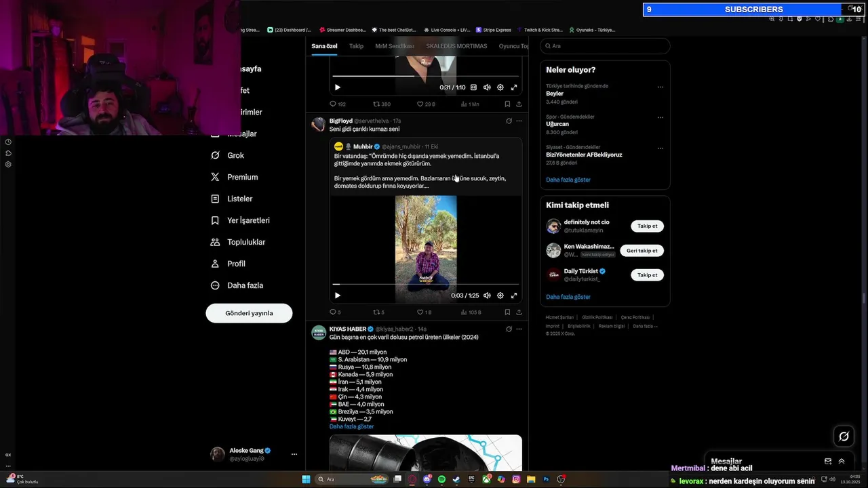Mute the Muhbir video volume
868x488 pixels.
487,296
